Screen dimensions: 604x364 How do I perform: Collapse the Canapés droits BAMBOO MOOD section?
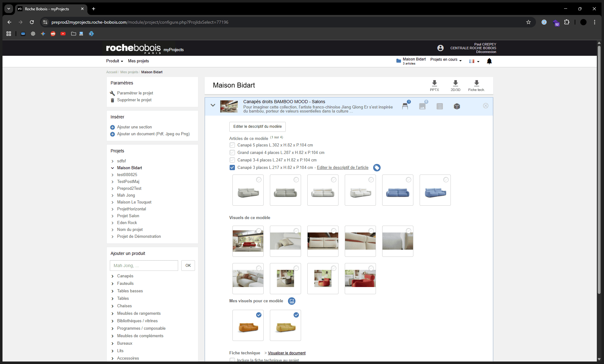pos(213,105)
